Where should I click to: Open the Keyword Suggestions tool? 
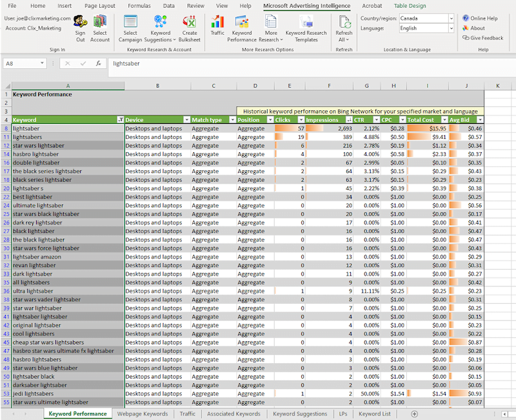[160, 28]
